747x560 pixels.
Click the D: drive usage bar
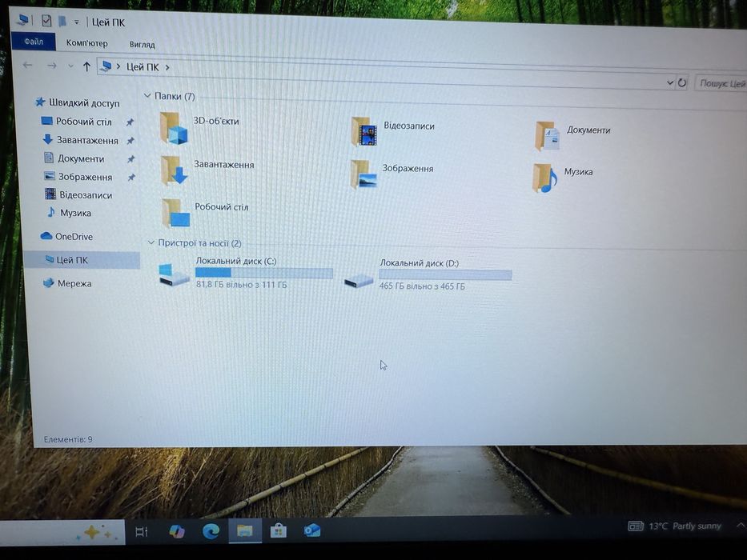445,274
